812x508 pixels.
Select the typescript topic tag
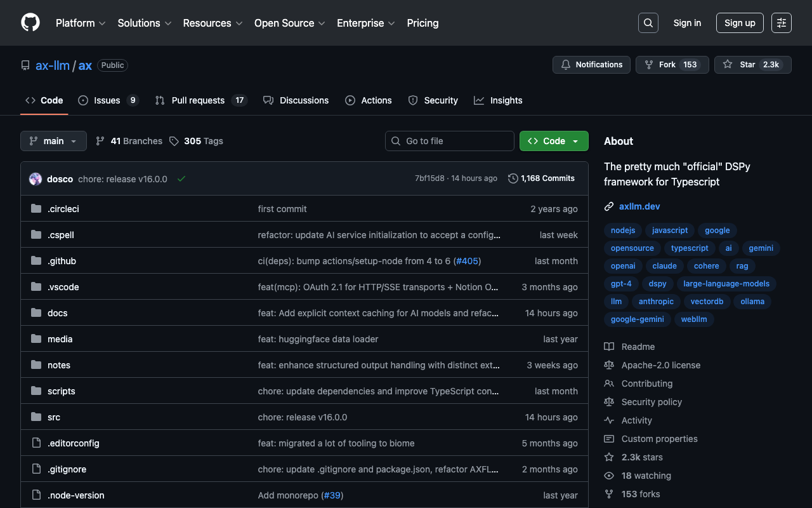690,248
